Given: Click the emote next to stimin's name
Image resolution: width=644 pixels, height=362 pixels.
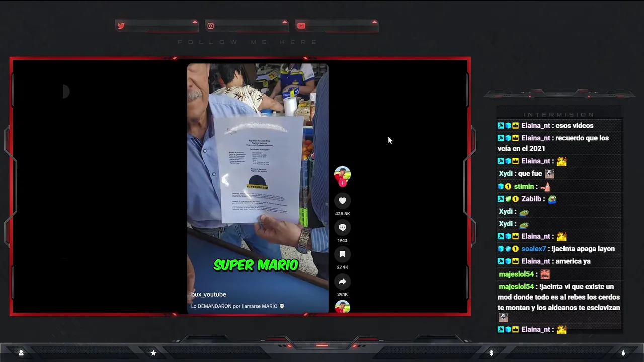Looking at the screenshot, I should coord(545,187).
